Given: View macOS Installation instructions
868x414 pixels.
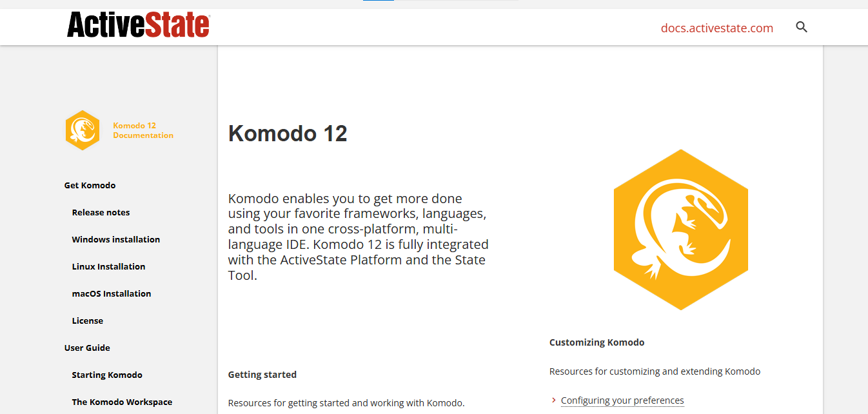Looking at the screenshot, I should [x=111, y=293].
